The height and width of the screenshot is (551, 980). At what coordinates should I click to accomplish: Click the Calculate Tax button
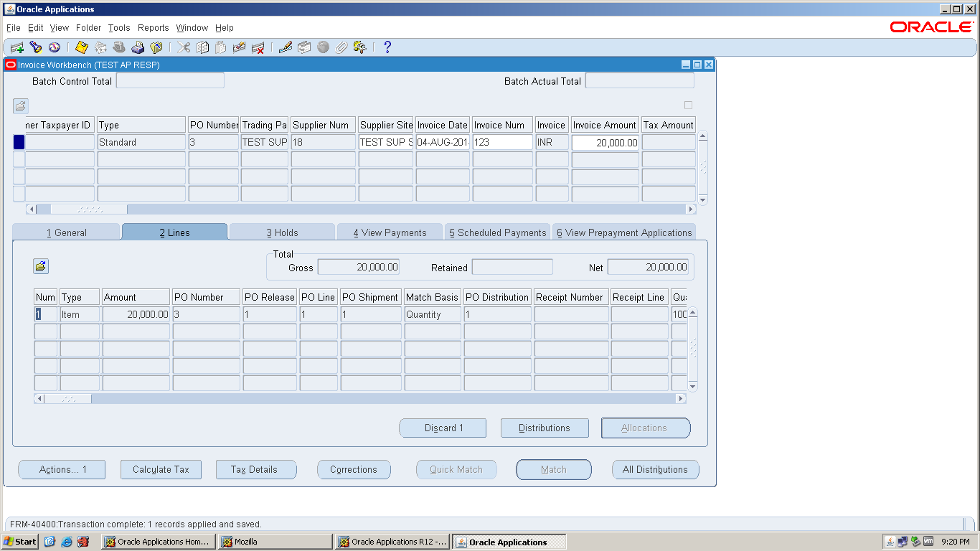161,470
